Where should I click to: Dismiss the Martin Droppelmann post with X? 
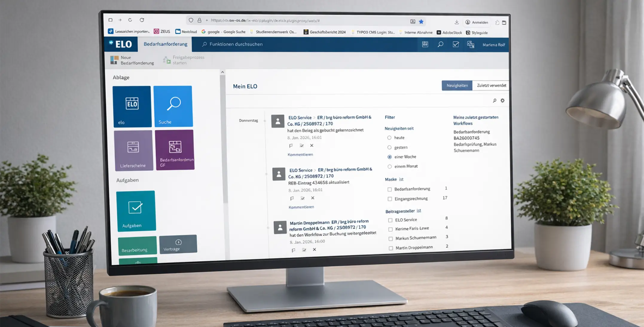314,249
